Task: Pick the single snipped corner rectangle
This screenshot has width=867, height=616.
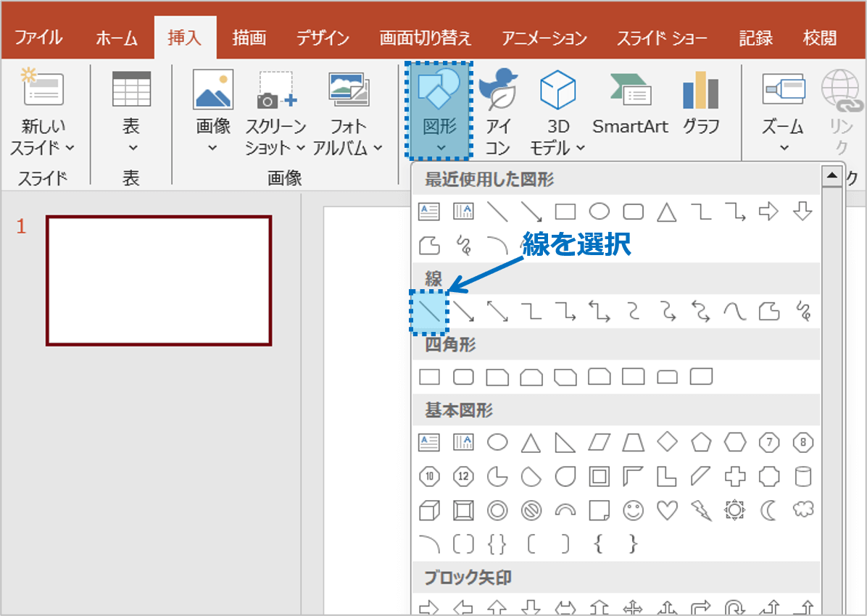Action: pos(497,377)
